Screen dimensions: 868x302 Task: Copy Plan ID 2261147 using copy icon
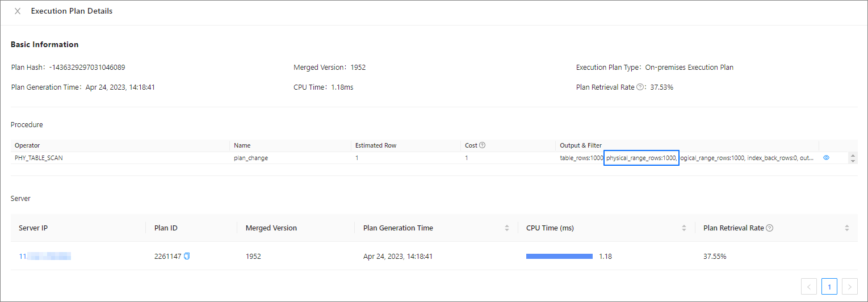(187, 257)
